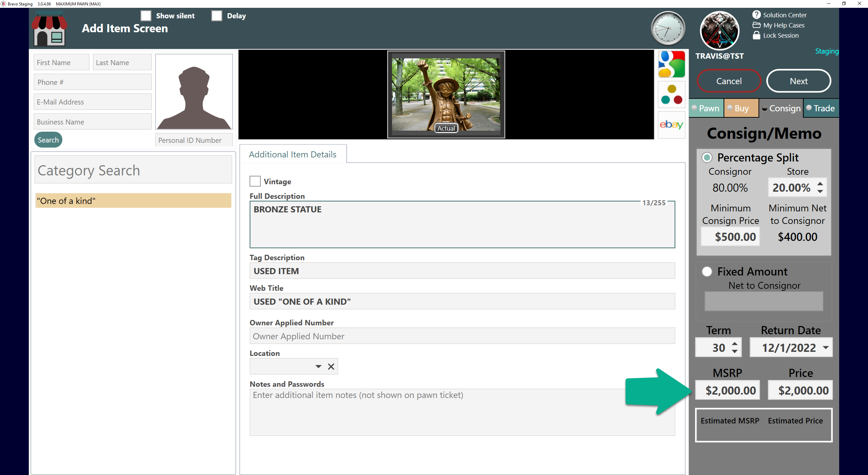The width and height of the screenshot is (868, 475).
Task: Click the Personal ID Number field
Action: tap(194, 140)
